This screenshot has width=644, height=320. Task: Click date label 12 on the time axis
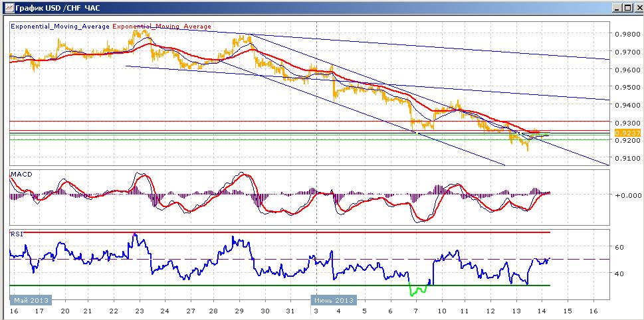[x=492, y=311]
